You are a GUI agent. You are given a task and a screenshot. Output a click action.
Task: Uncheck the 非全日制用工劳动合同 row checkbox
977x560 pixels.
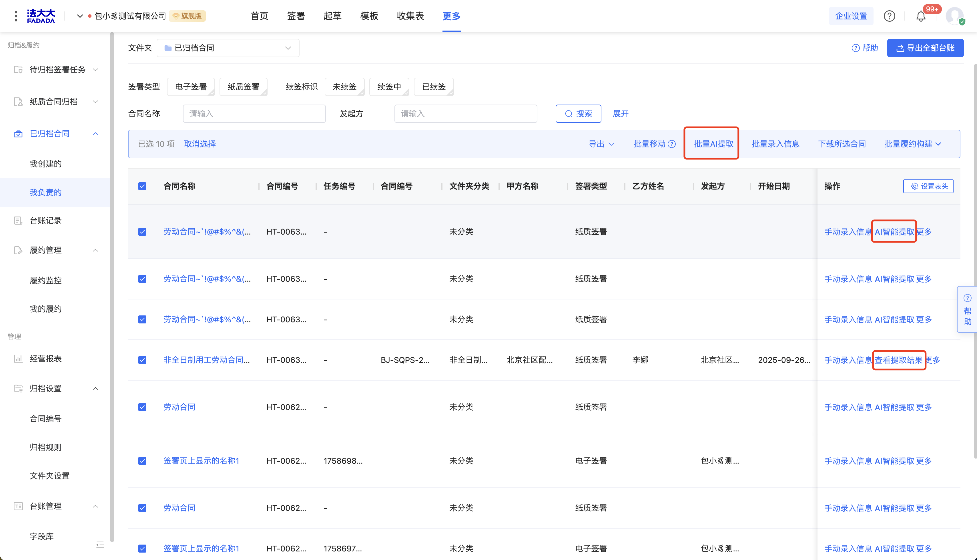[x=142, y=360]
